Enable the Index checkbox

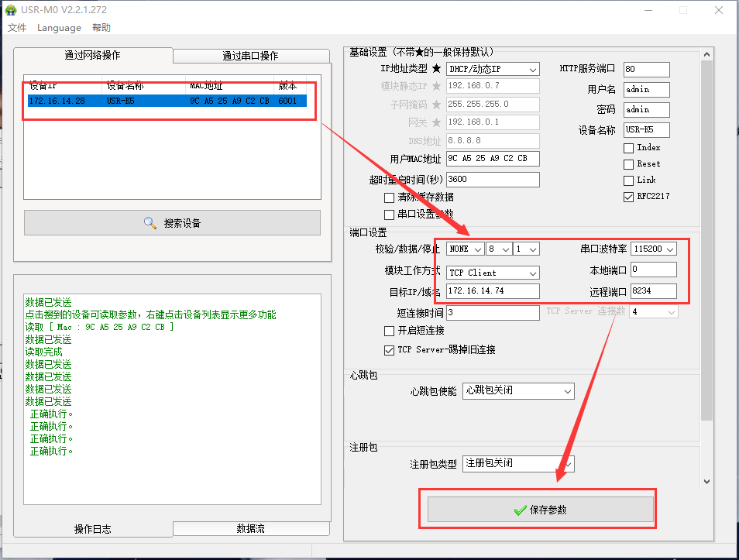point(628,148)
